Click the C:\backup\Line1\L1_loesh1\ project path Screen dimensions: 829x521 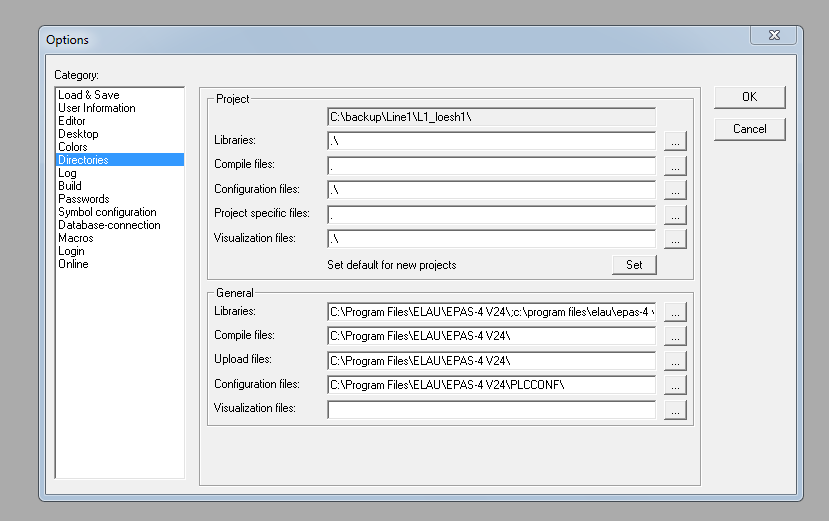tap(492, 117)
